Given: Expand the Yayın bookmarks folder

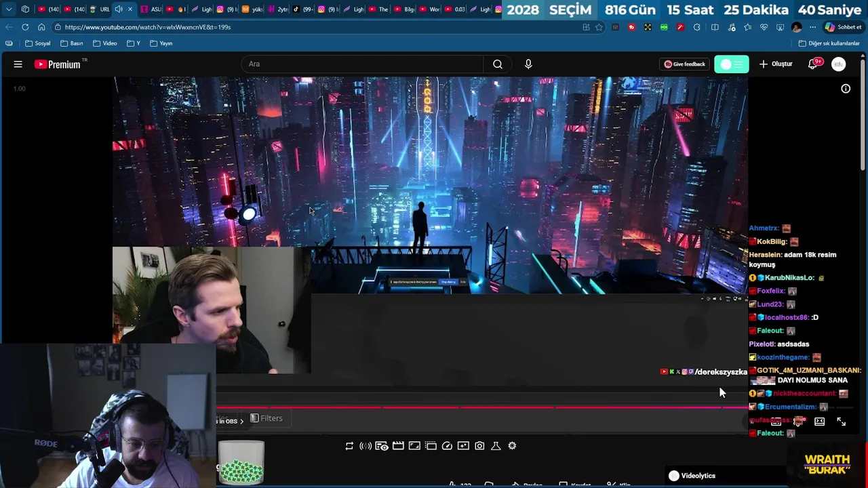Looking at the screenshot, I should (161, 43).
